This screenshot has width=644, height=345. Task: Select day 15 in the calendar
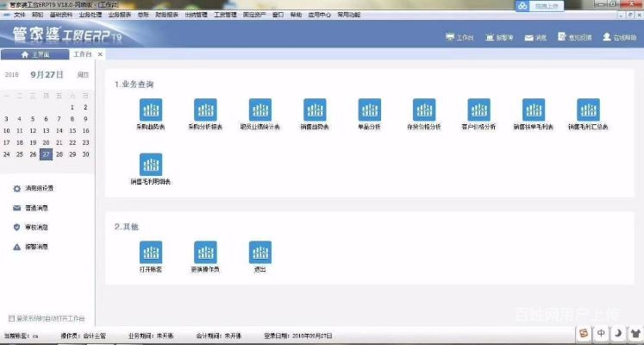[x=72, y=130]
